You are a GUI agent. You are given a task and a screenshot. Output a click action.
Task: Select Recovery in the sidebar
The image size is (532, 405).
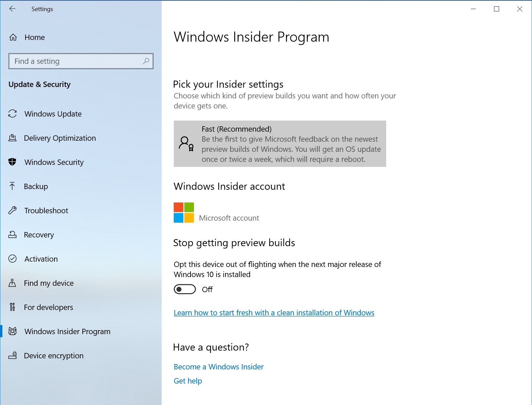39,235
